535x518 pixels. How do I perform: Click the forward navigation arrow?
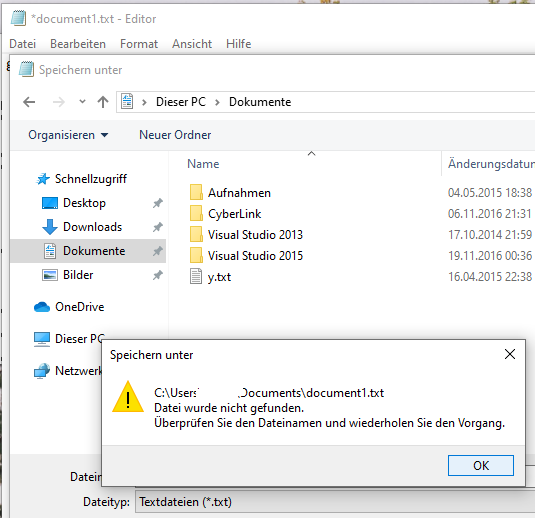click(x=59, y=102)
